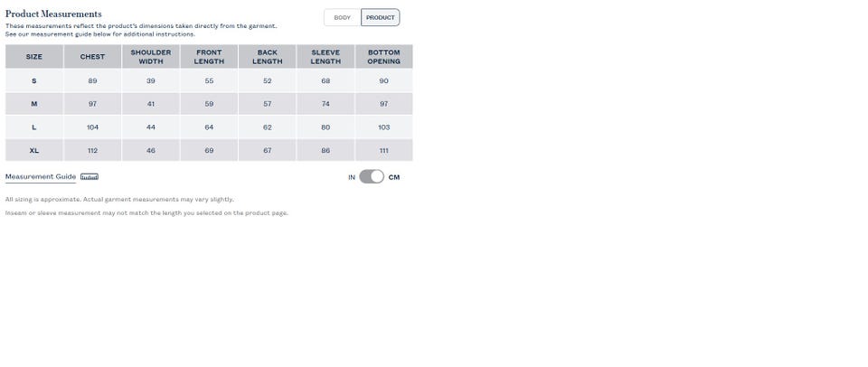This screenshot has height=367, width=868.
Task: Click the SLEEVE LENGTH column header
Action: pos(325,57)
